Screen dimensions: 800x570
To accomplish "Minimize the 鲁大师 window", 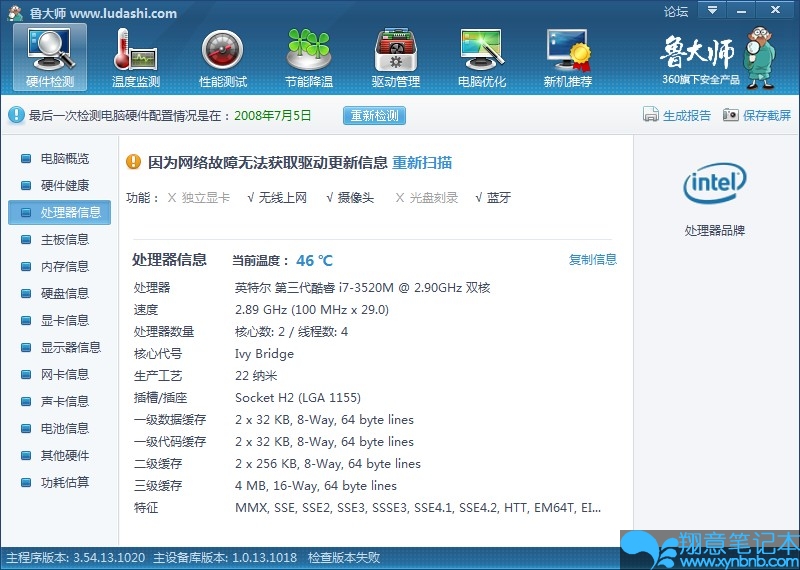I will coord(741,10).
